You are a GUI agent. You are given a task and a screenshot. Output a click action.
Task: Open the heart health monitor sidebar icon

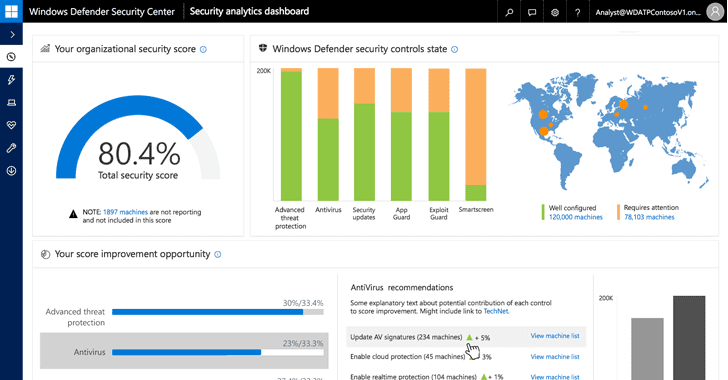pos(12,125)
